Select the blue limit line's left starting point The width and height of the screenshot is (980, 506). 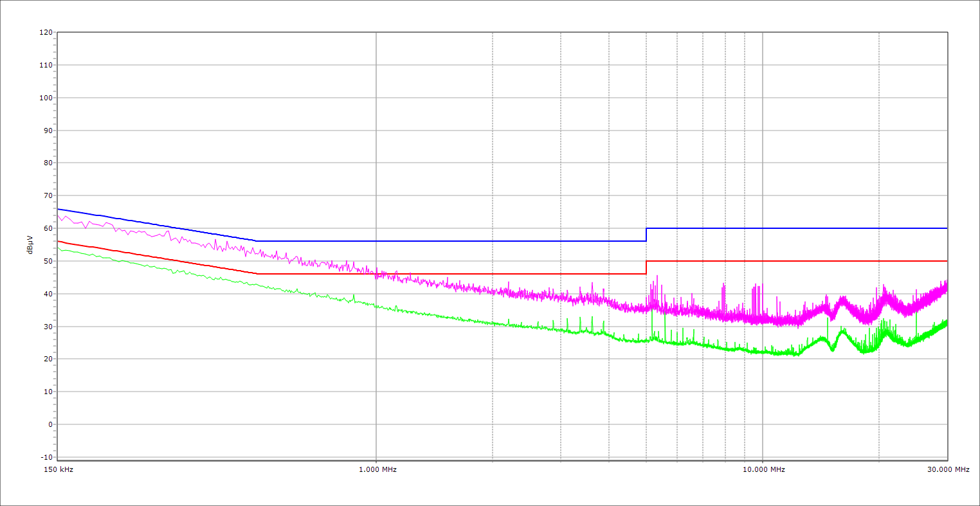[58, 209]
